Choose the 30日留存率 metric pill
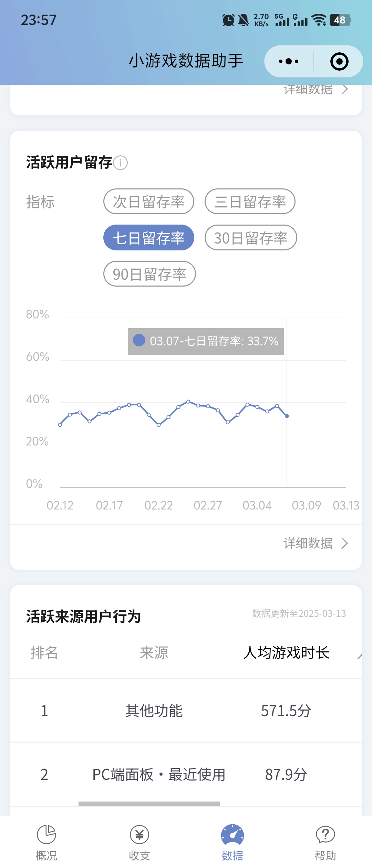Image resolution: width=372 pixels, height=868 pixels. tap(251, 238)
